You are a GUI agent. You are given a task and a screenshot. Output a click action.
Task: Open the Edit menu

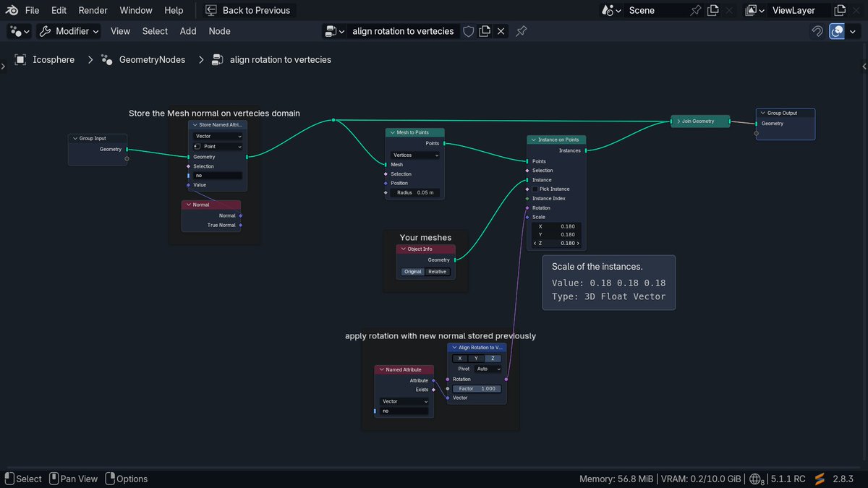click(x=59, y=10)
